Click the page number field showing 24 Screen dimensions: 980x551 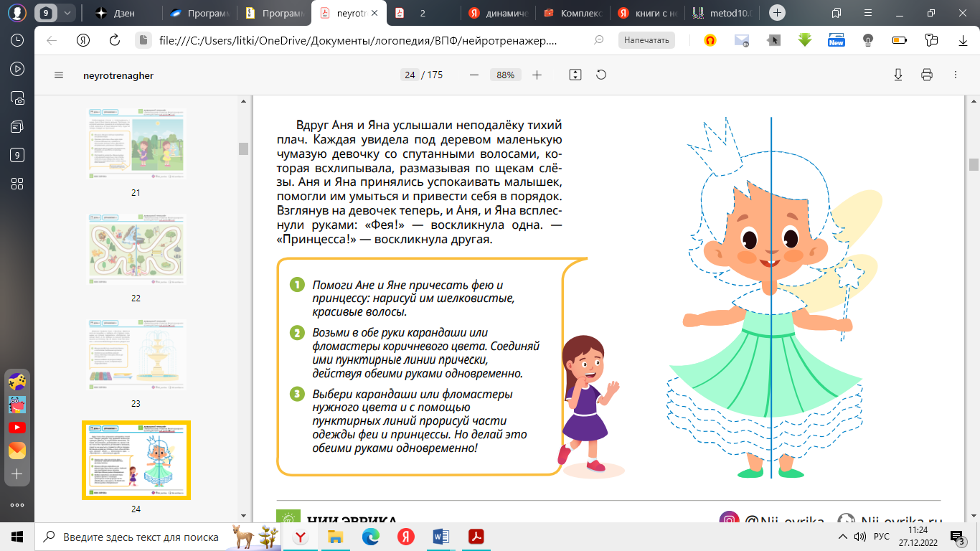[x=410, y=75]
